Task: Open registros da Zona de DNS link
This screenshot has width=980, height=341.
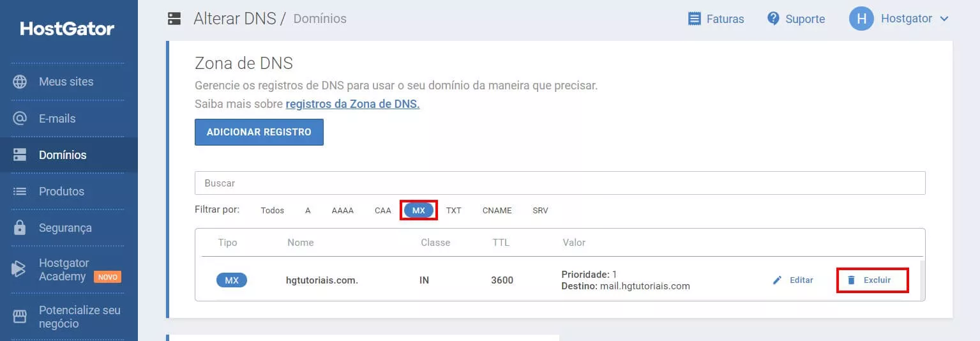Action: [352, 104]
